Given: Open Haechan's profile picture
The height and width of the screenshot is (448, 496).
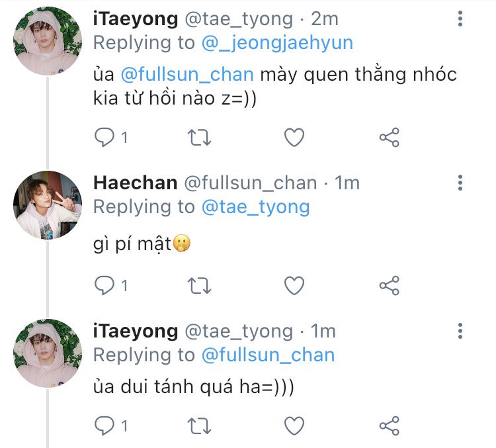Looking at the screenshot, I should click(48, 204).
